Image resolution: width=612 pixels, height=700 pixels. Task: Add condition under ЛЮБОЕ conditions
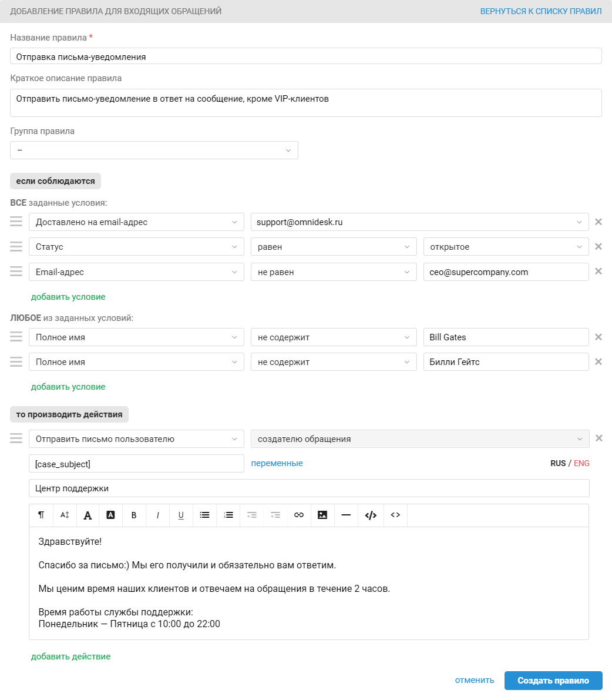[x=68, y=387]
